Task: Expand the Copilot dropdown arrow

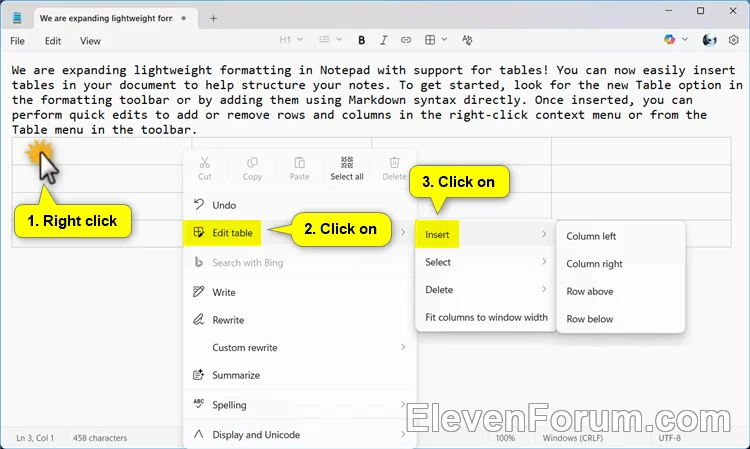Action: 684,40
